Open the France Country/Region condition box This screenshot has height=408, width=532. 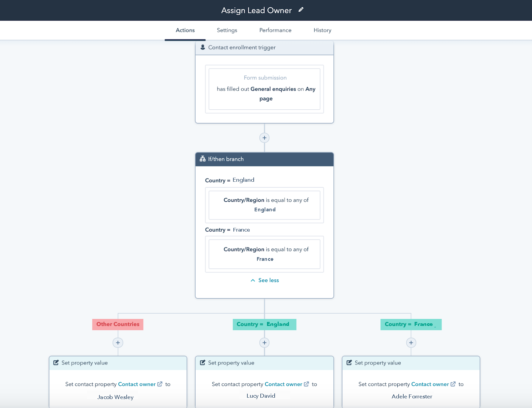click(264, 254)
